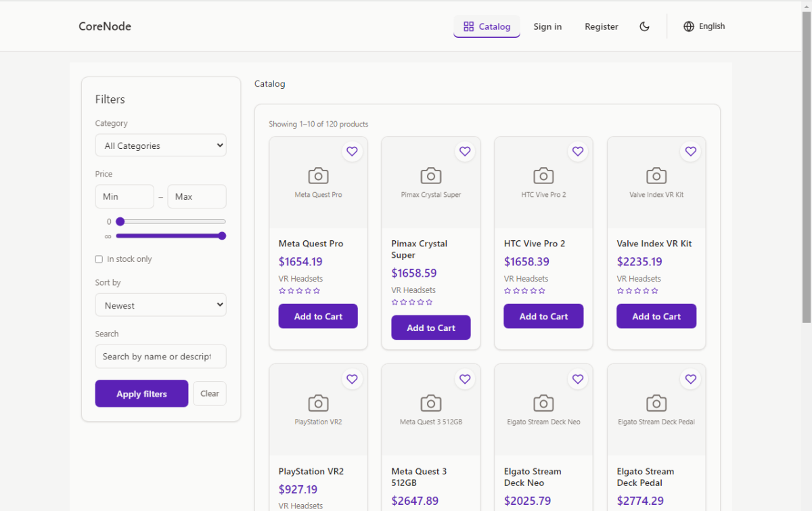Click the globe language icon
Viewport: 812px width, 511px height.
689,26
